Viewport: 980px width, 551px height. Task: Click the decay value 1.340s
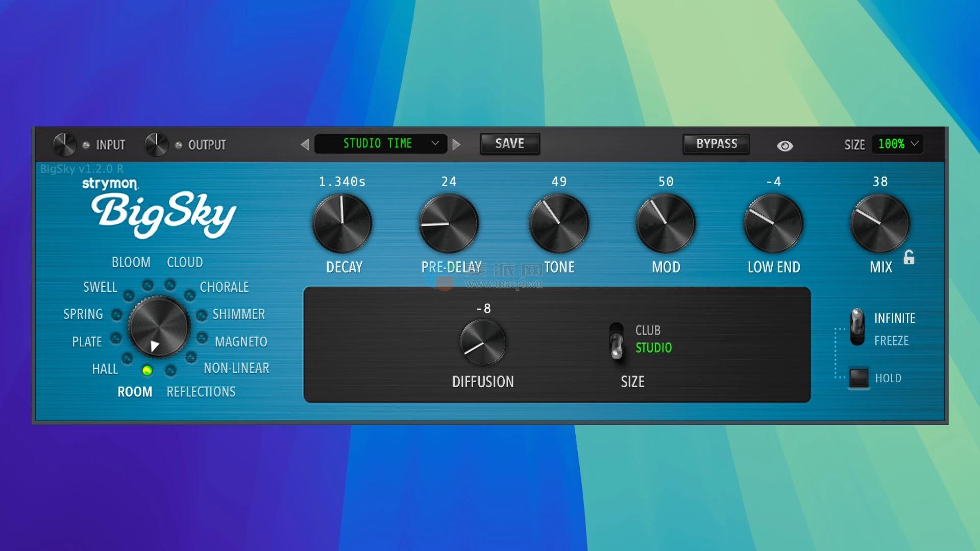(x=342, y=182)
